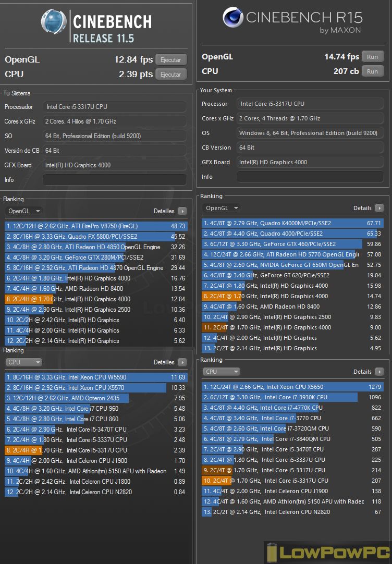
Task: Select the HD Graphics 4000 row scoring 9.00
Action: pos(293,328)
